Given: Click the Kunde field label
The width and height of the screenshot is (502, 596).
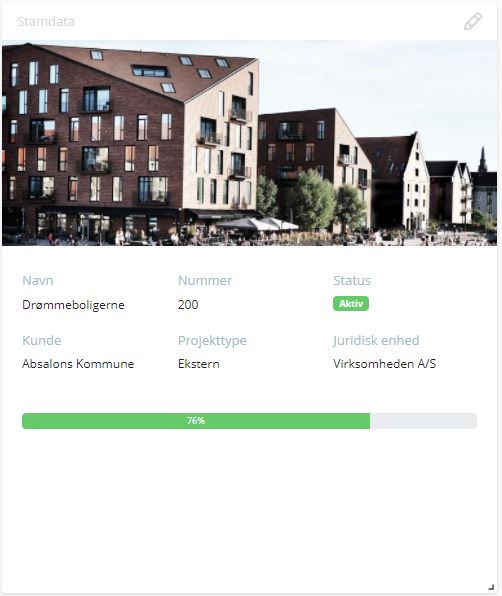Looking at the screenshot, I should [41, 340].
